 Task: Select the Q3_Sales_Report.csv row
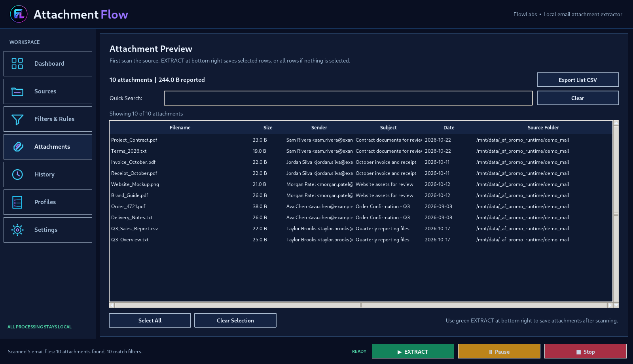[361, 229]
